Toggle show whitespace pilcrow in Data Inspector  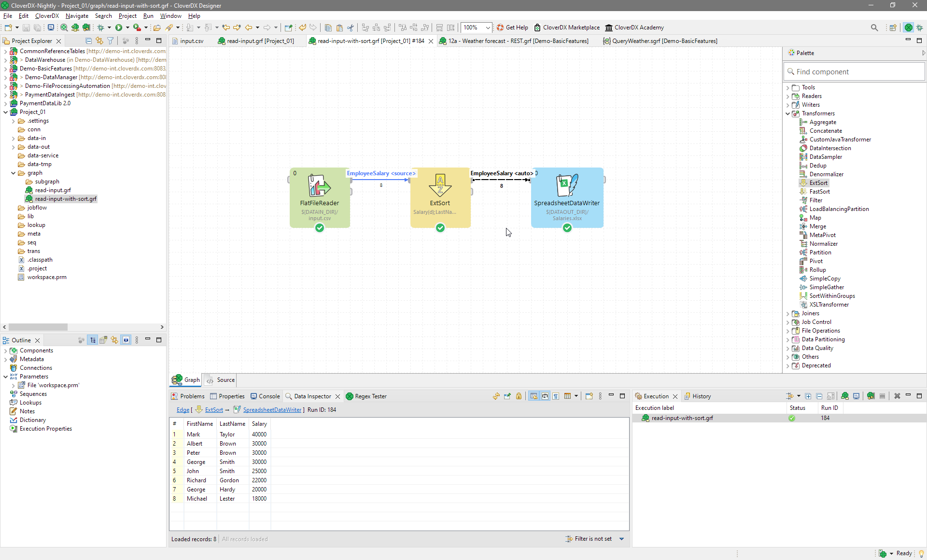pos(556,396)
